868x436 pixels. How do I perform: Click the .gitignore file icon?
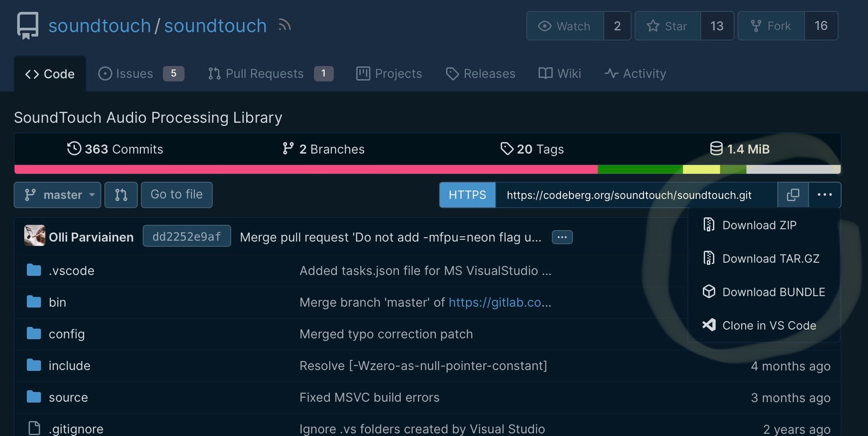click(34, 428)
